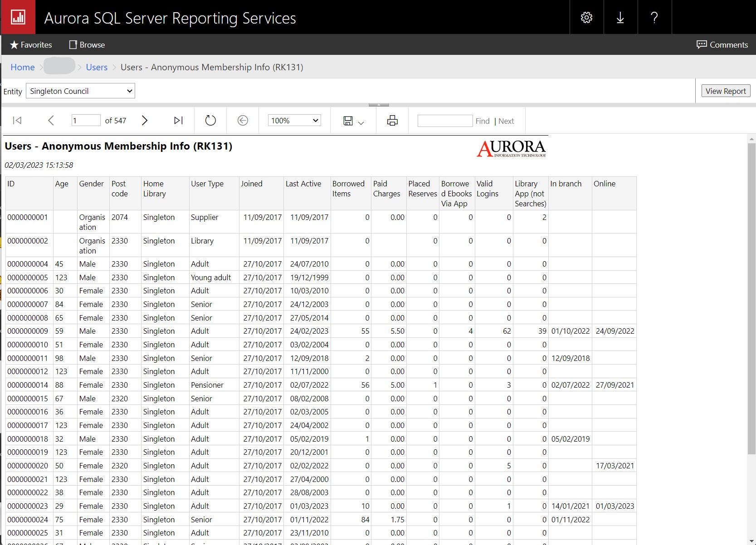Screen dimensions: 756x545
Task: Click the find text input box
Action: tap(445, 121)
